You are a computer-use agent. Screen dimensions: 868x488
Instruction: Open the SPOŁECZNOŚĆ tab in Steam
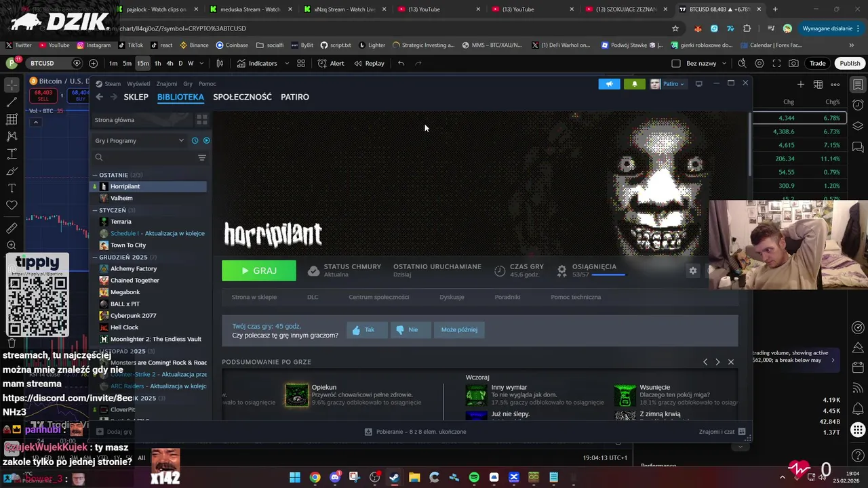[242, 97]
